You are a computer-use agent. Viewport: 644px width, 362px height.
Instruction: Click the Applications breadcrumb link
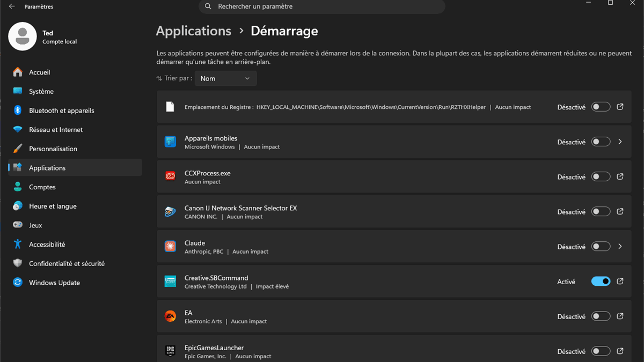click(x=194, y=31)
